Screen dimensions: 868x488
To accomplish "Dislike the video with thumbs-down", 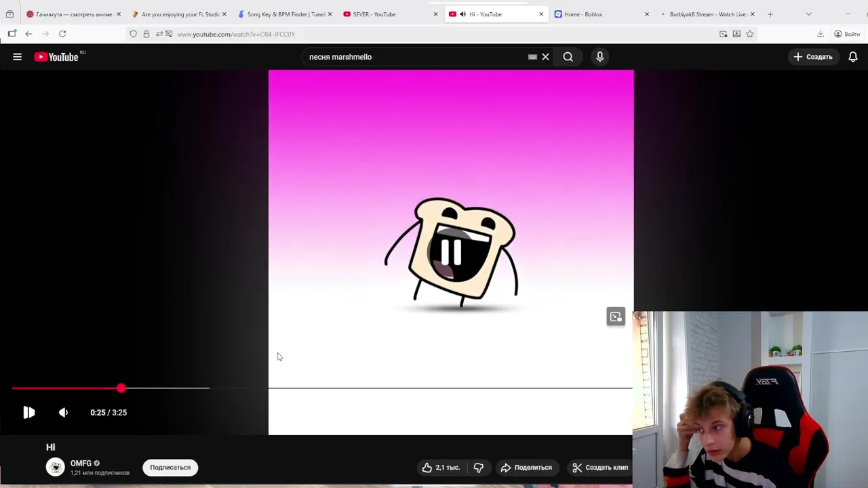I will click(479, 467).
